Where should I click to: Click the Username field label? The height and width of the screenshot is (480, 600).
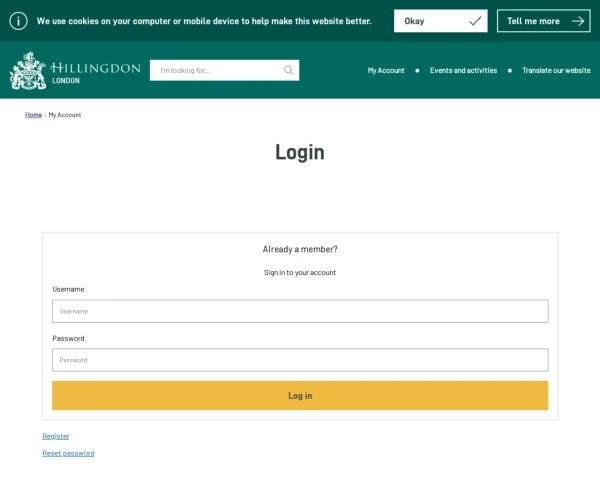(68, 289)
